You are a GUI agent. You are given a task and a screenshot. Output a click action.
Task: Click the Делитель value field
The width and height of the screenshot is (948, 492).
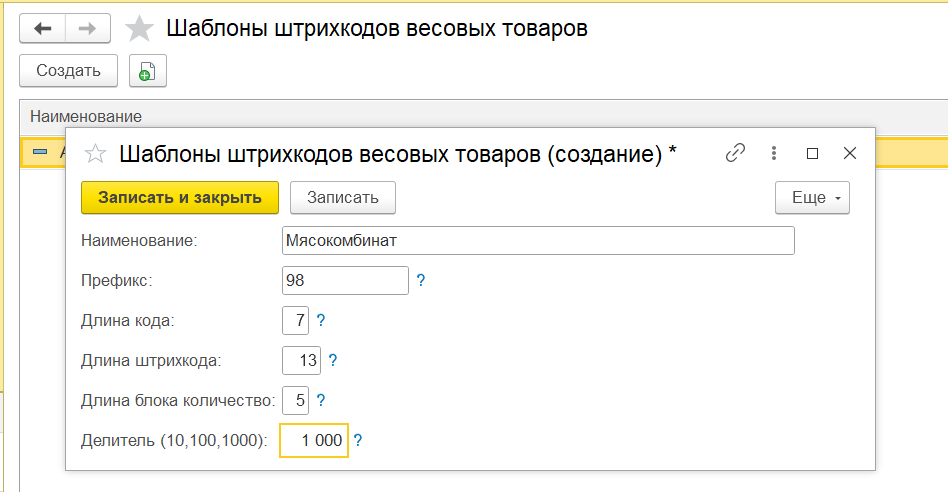[314, 440]
